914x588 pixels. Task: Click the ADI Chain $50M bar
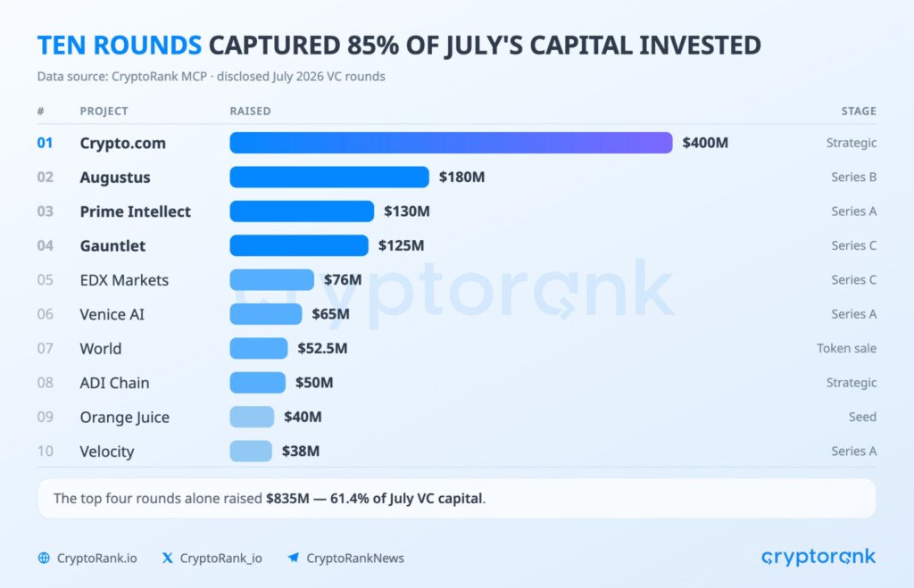coord(258,383)
